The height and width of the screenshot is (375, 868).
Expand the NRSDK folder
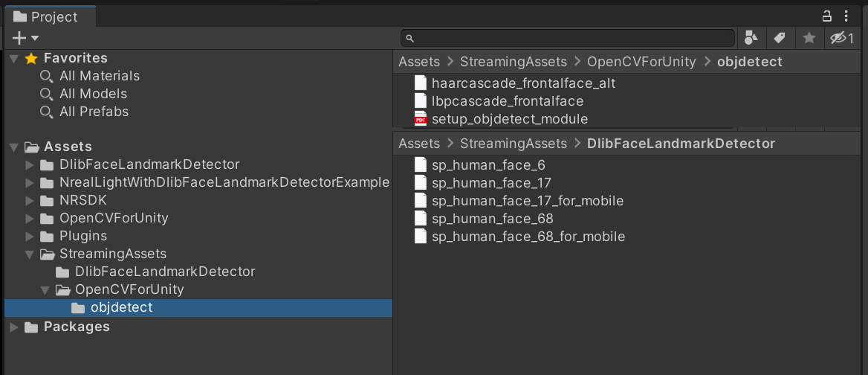click(30, 200)
